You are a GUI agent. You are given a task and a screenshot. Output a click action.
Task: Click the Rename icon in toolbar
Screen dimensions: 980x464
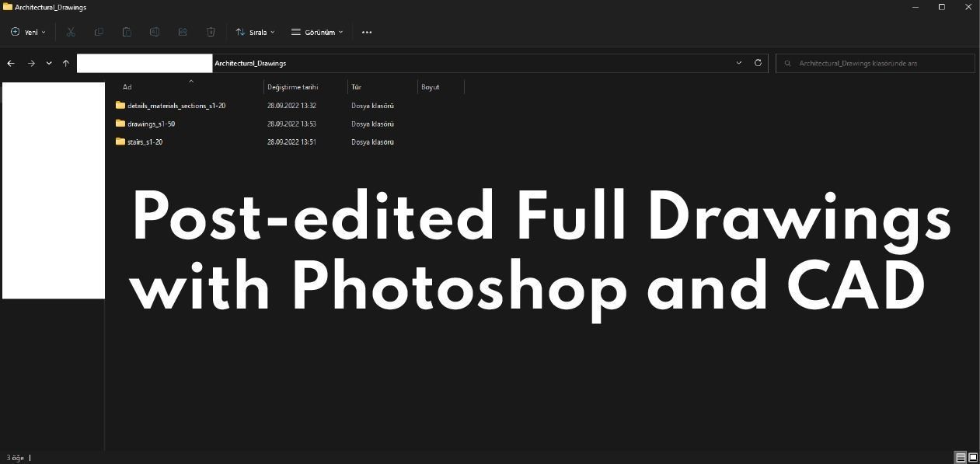pyautogui.click(x=155, y=32)
